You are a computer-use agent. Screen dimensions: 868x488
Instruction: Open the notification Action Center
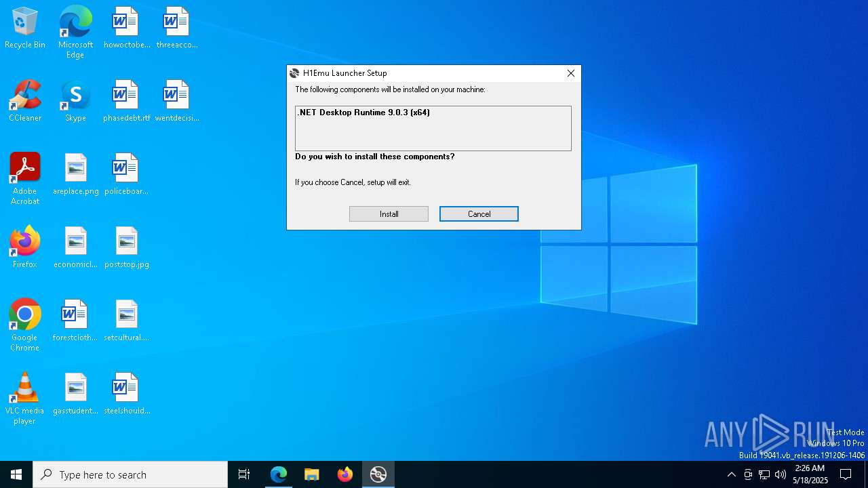click(x=846, y=474)
